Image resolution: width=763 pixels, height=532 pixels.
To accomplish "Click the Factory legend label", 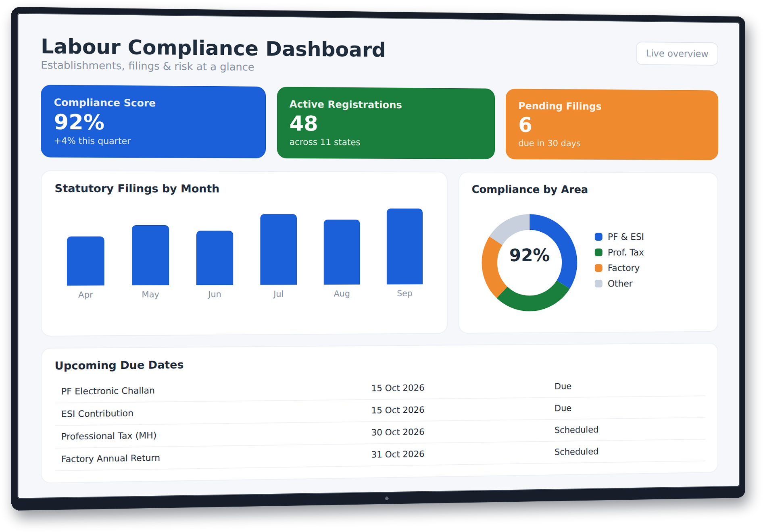I will [x=623, y=268].
